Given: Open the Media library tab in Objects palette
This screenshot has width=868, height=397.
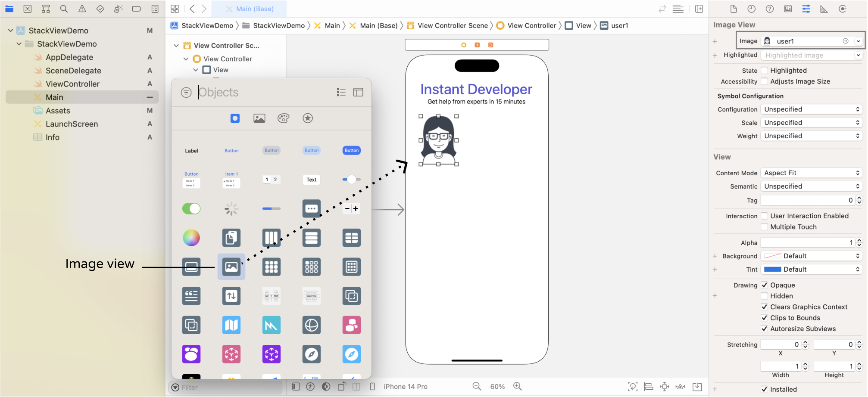Looking at the screenshot, I should point(259,118).
